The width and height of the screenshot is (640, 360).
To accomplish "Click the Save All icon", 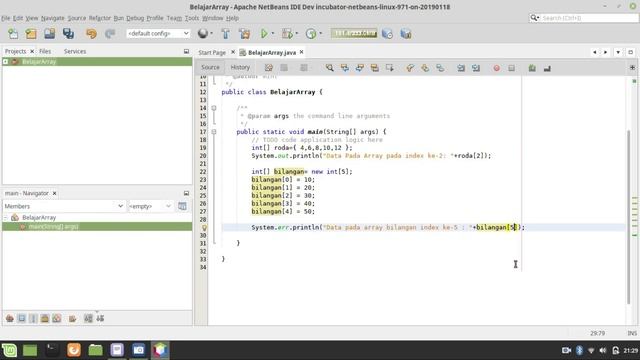I will (68, 34).
